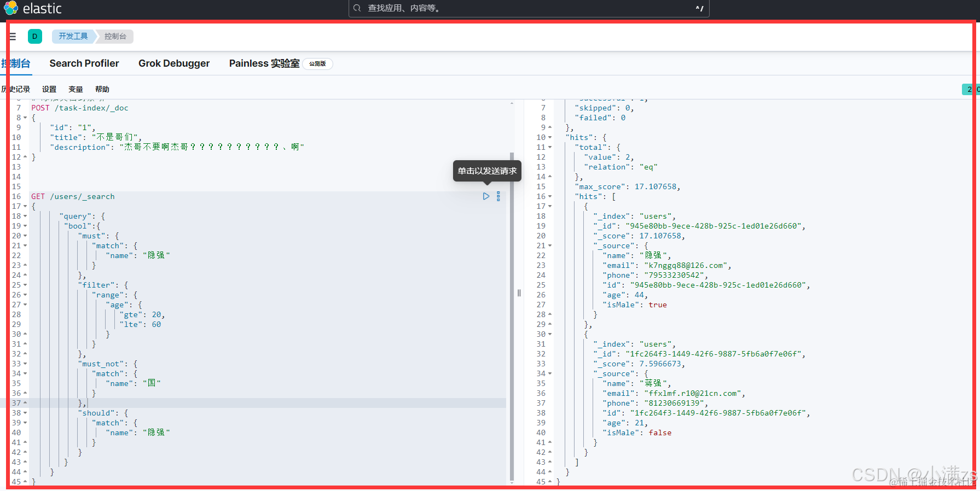
Task: Click the "title" line in editor
Action: coord(96,137)
